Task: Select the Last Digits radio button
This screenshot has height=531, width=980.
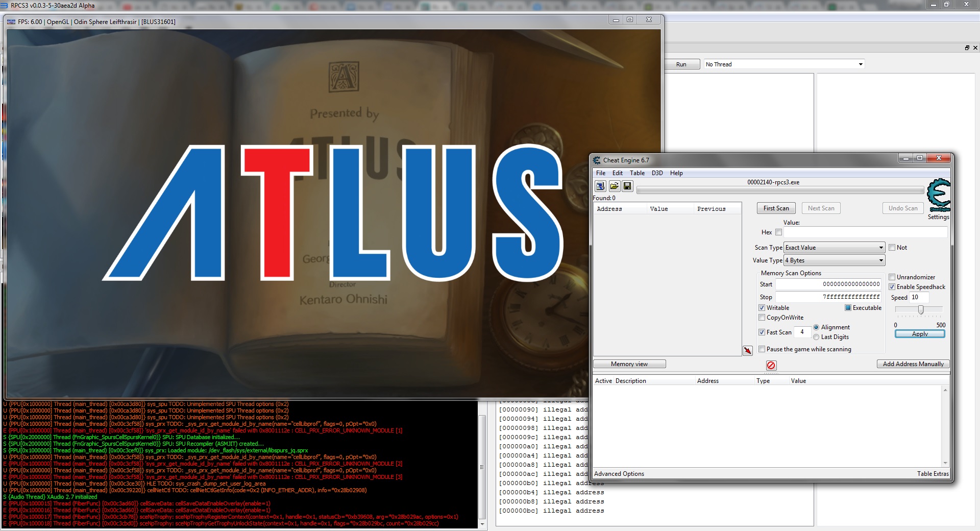Action: click(816, 337)
